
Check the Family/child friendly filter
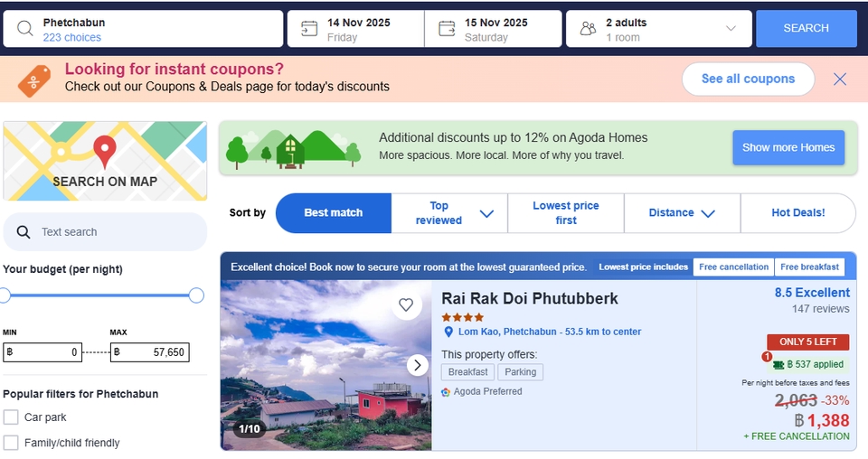click(11, 443)
